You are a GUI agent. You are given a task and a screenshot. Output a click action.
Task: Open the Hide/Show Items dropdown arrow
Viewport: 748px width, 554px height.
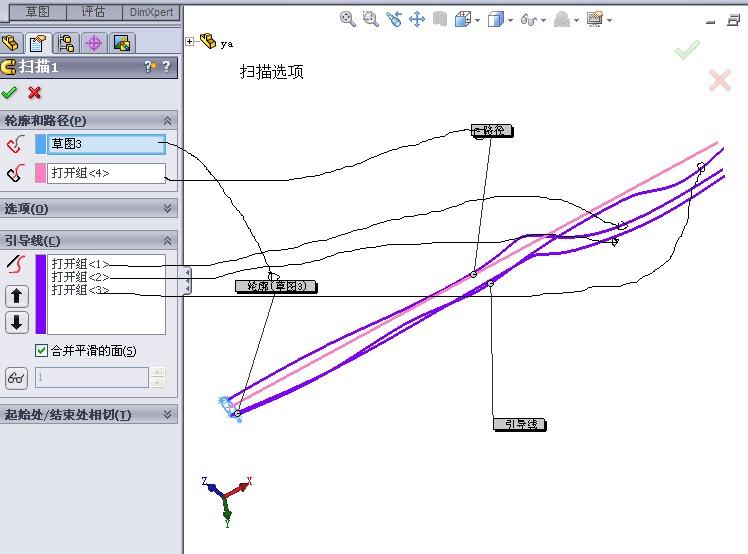(543, 21)
